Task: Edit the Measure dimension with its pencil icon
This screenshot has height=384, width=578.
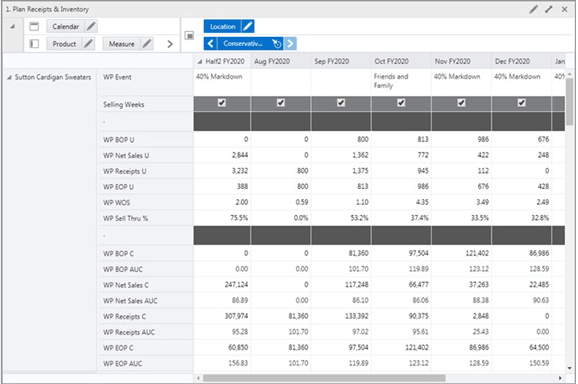Action: click(x=147, y=44)
